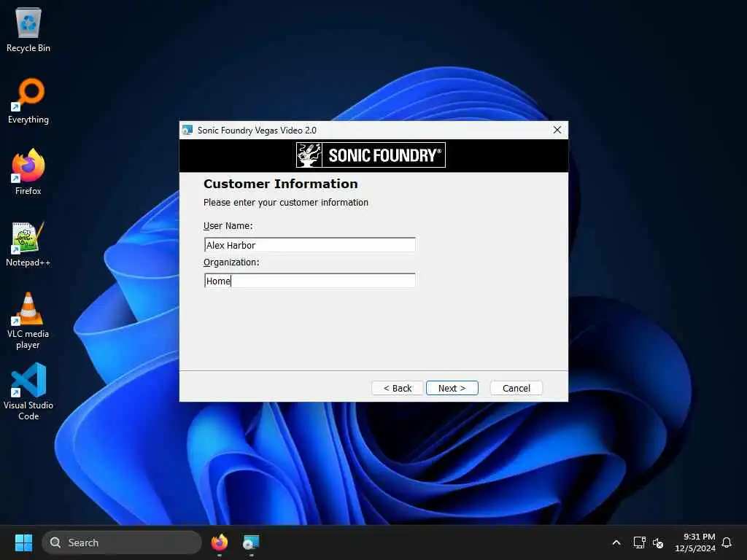Image resolution: width=747 pixels, height=560 pixels.
Task: Open Firefox from the taskbar
Action: pos(219,542)
